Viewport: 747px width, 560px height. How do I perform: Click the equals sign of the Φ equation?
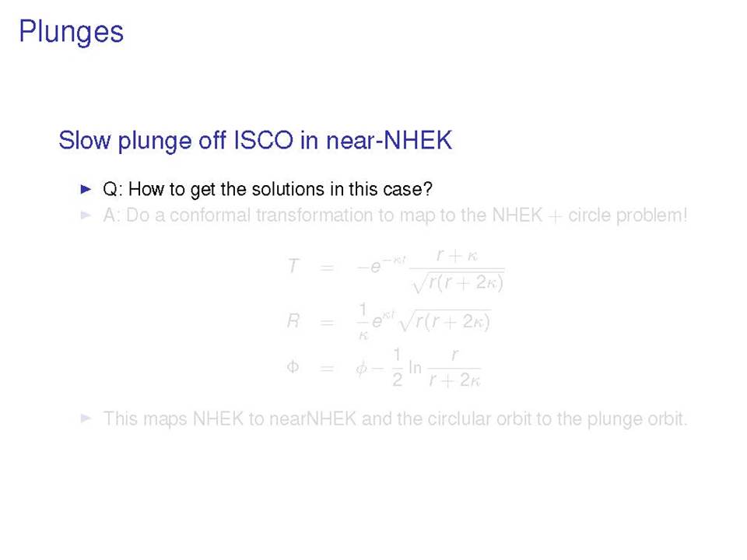pos(326,368)
